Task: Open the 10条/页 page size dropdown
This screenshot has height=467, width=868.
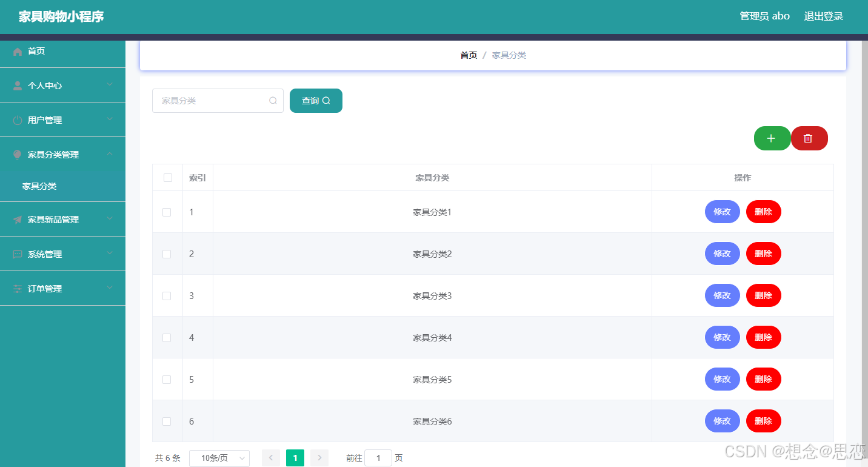Action: [x=219, y=458]
